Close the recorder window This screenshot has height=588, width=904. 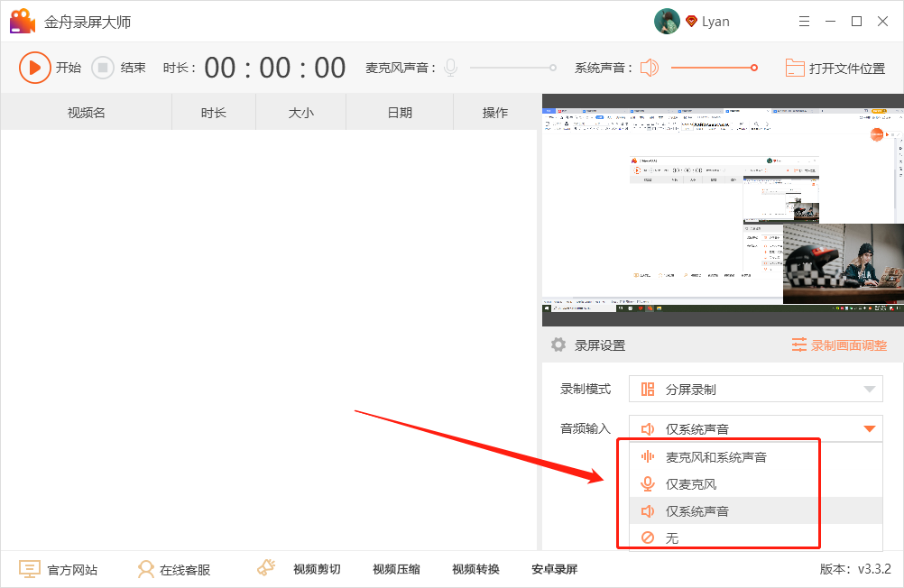click(882, 22)
